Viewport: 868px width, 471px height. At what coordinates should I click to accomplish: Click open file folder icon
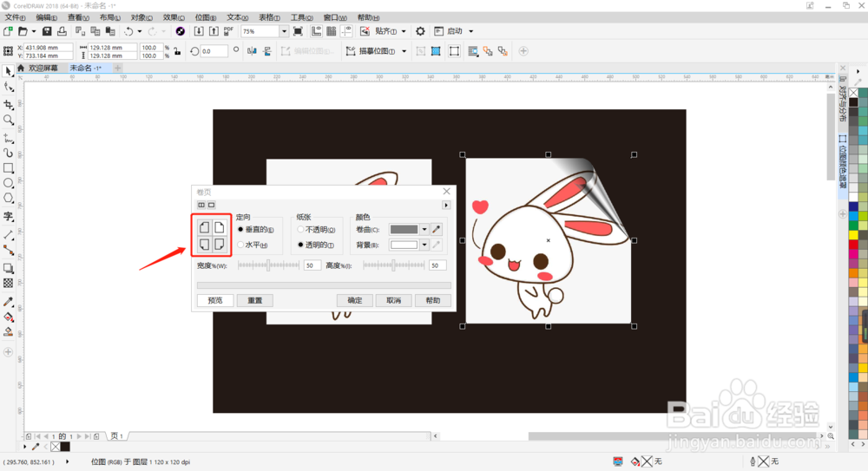pyautogui.click(x=23, y=31)
